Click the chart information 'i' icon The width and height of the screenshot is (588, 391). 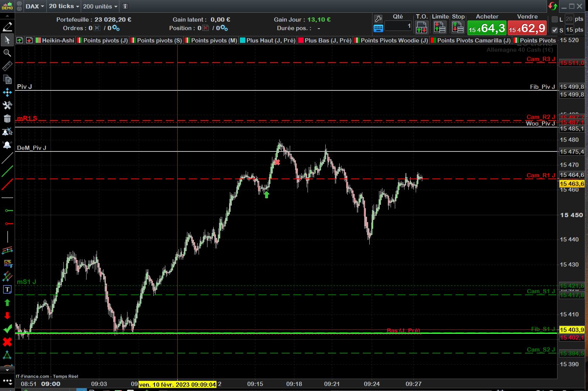click(x=125, y=6)
